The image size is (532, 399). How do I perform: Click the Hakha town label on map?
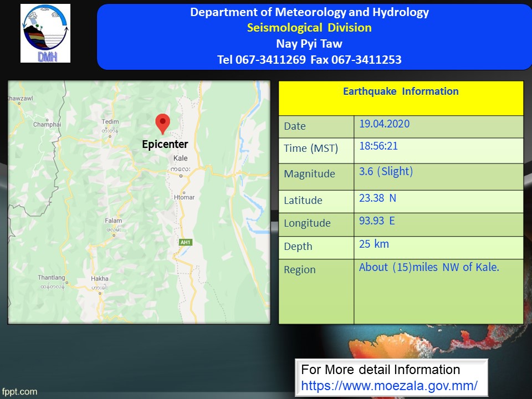100,279
